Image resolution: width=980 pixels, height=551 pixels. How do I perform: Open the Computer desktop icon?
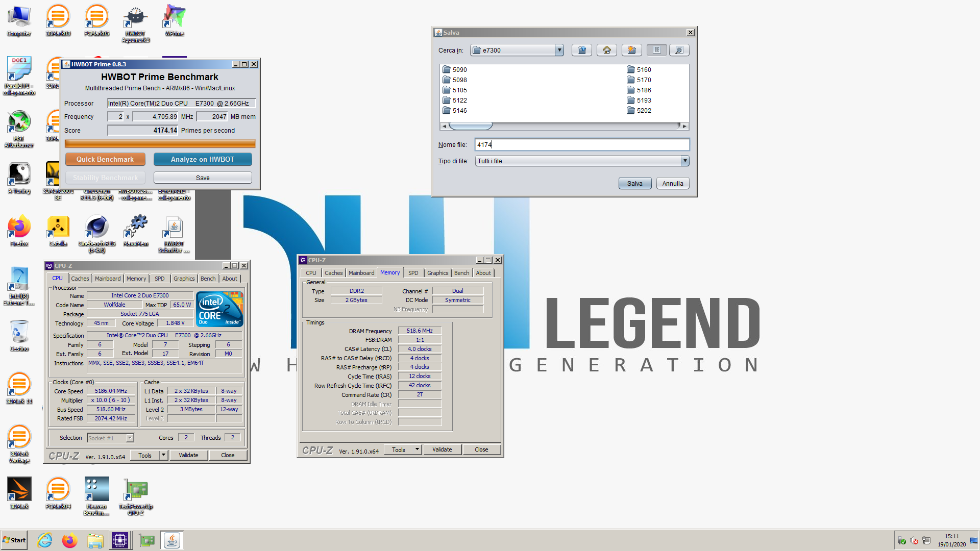pos(19,20)
